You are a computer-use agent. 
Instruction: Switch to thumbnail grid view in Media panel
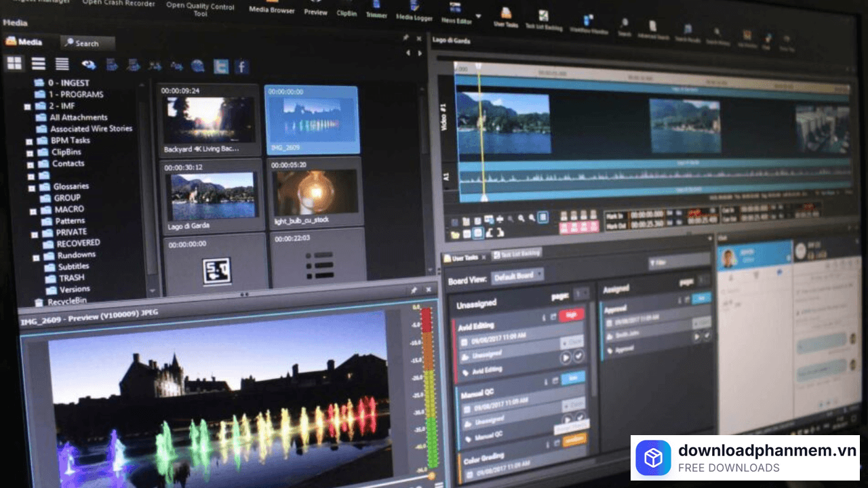point(14,64)
